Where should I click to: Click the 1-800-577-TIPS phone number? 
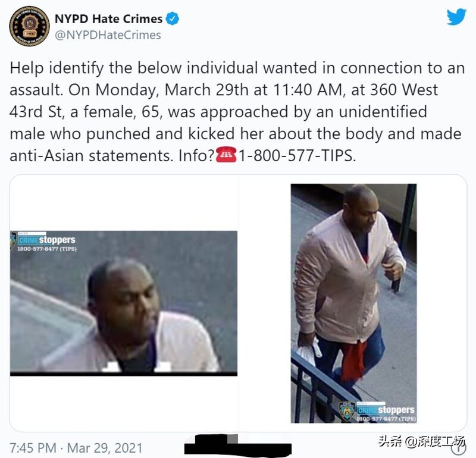pos(297,155)
